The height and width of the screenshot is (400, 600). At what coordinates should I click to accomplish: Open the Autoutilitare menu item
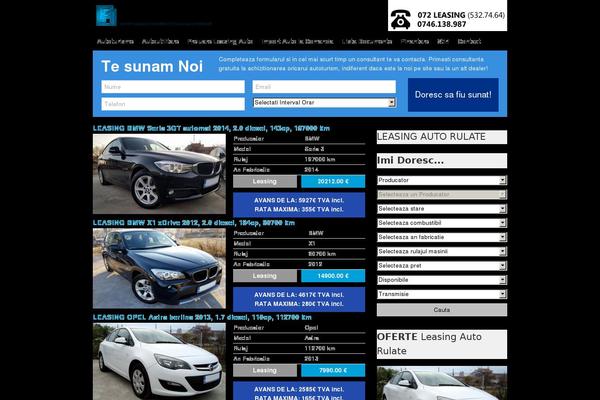(160, 41)
